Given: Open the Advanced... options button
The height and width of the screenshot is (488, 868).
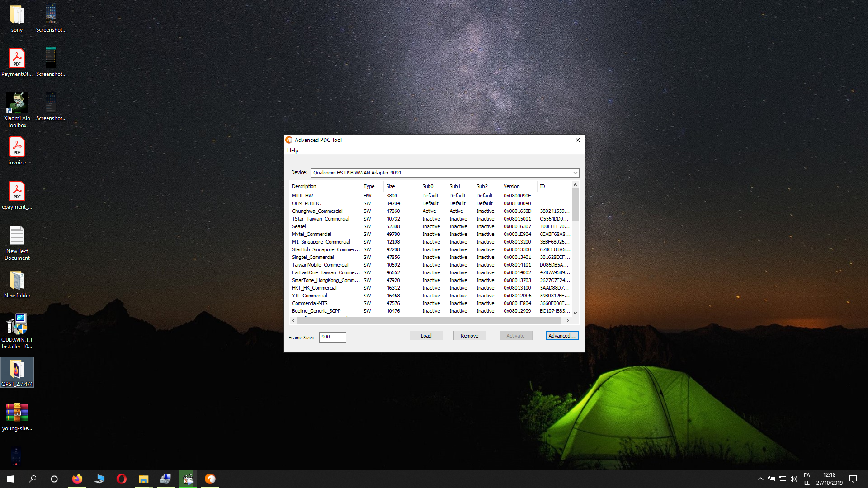Looking at the screenshot, I should pos(562,336).
